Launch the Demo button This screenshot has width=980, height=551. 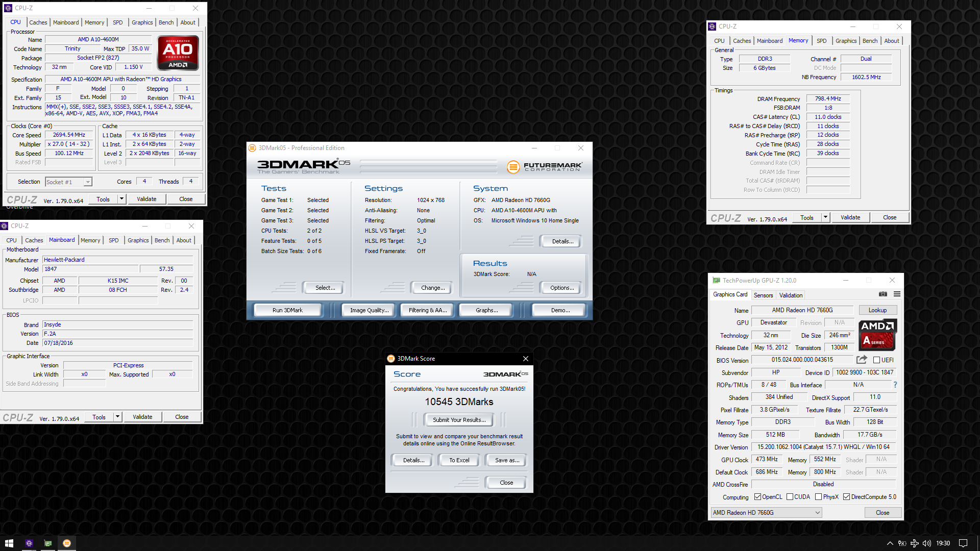[560, 310]
